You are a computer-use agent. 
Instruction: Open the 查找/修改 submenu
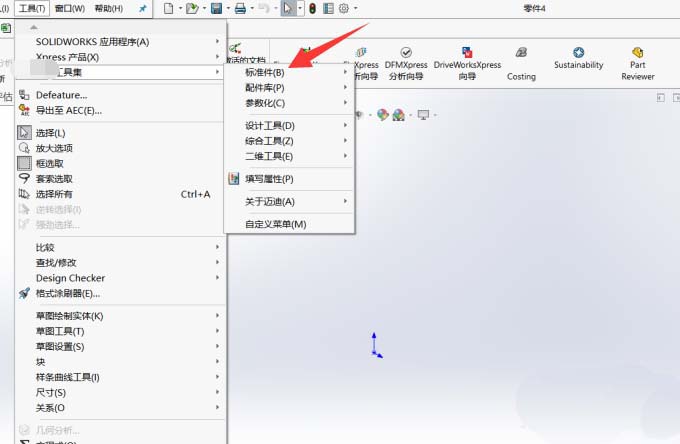tap(121, 262)
